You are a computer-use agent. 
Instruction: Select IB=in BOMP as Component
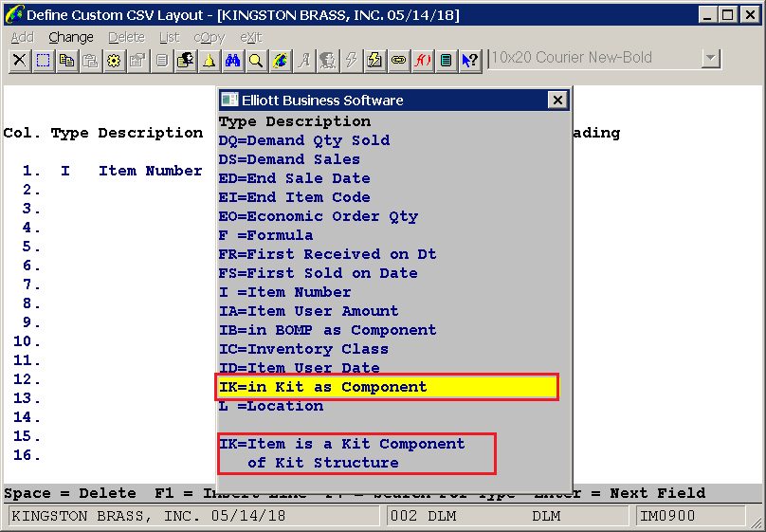coord(327,331)
